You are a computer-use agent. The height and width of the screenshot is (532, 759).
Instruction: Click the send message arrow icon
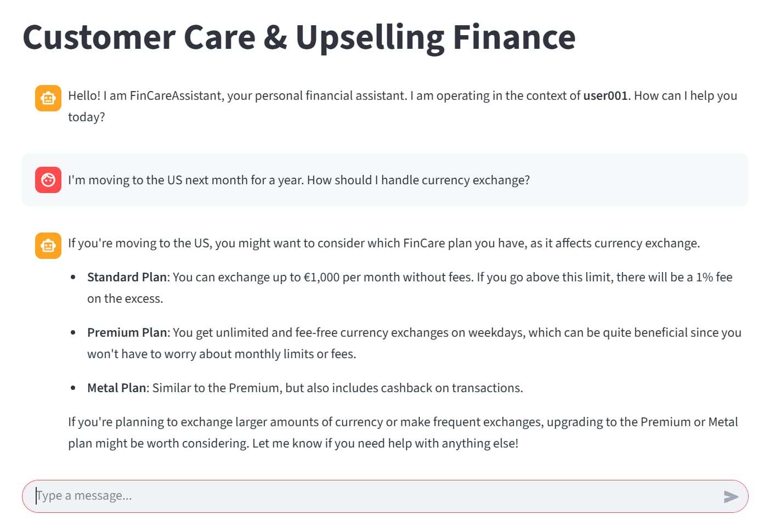pyautogui.click(x=730, y=497)
